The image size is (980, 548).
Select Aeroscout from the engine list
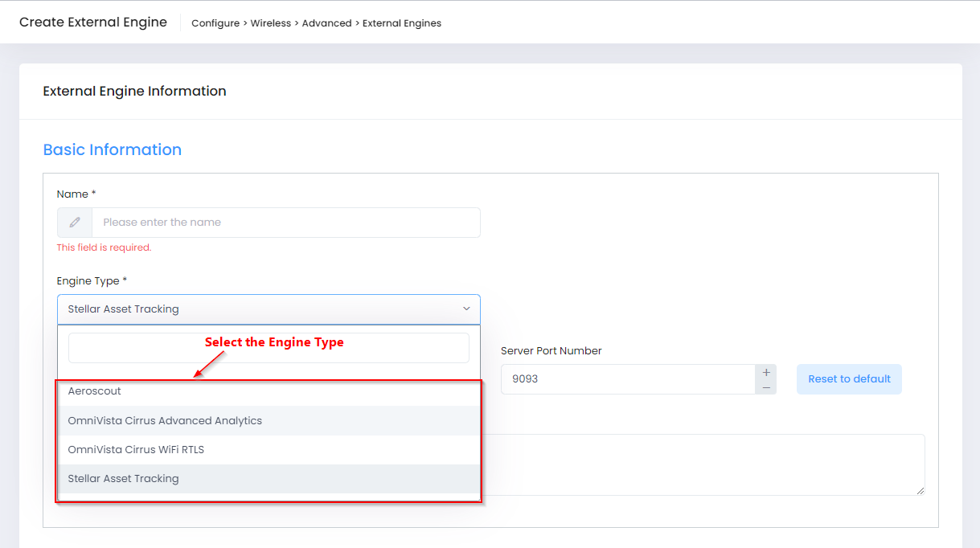pos(94,391)
